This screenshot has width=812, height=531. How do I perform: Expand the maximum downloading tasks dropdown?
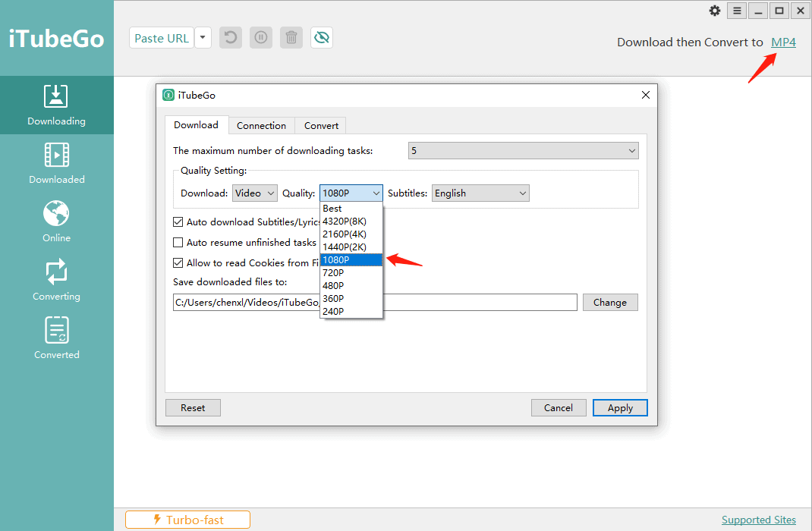(x=523, y=151)
